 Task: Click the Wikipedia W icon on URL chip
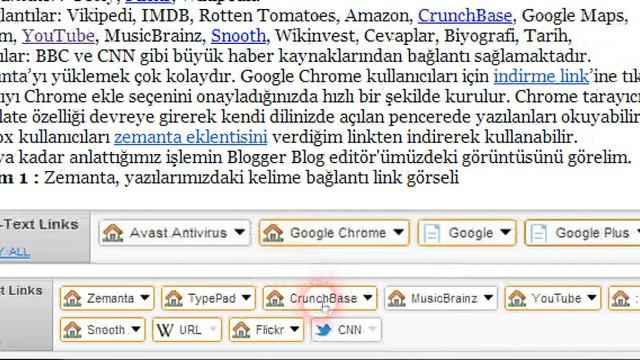165,330
